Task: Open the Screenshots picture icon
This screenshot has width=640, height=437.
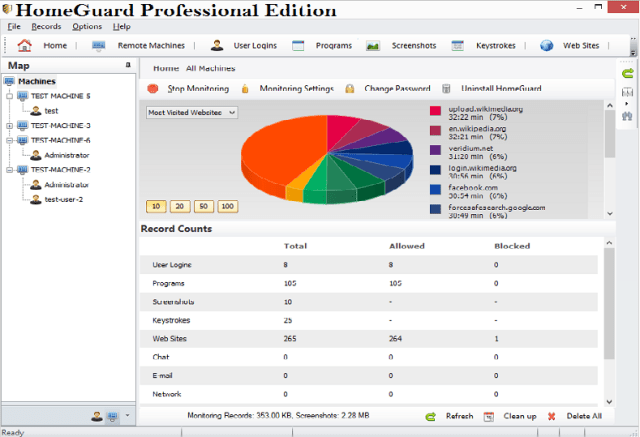Action: (373, 46)
